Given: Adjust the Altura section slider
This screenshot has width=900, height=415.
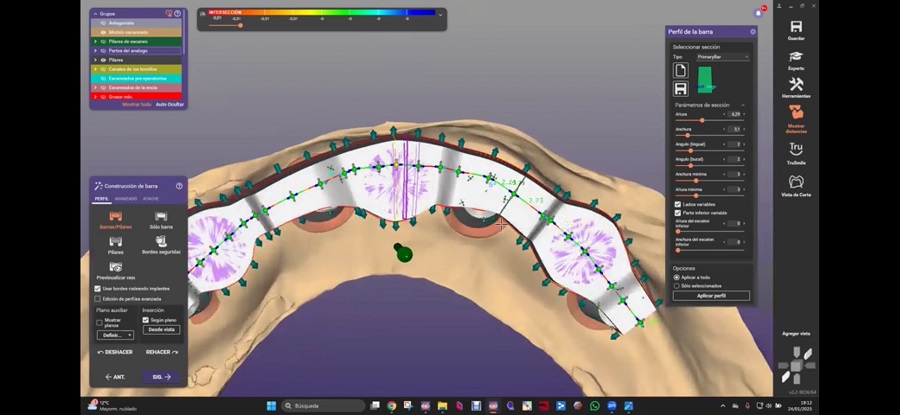Looking at the screenshot, I should point(701,120).
